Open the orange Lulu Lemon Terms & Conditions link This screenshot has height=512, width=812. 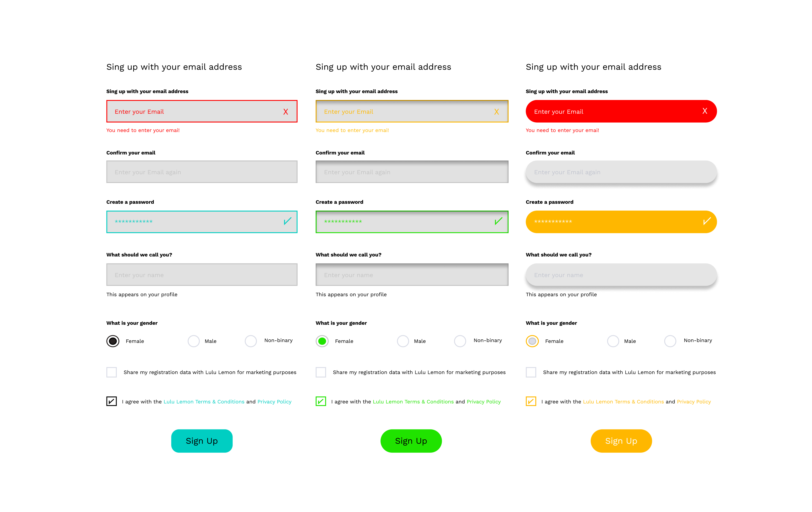coord(623,402)
